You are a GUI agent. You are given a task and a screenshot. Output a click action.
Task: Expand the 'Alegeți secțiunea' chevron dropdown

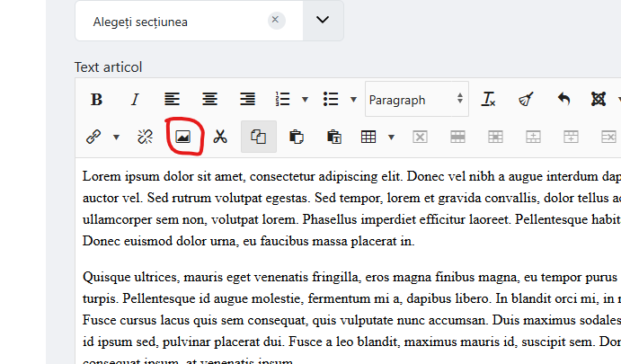point(324,20)
